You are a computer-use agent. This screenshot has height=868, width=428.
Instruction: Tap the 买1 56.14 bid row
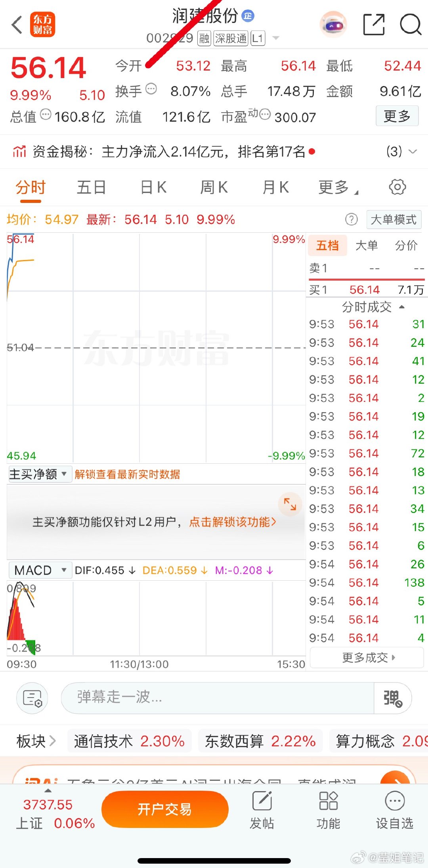click(367, 290)
